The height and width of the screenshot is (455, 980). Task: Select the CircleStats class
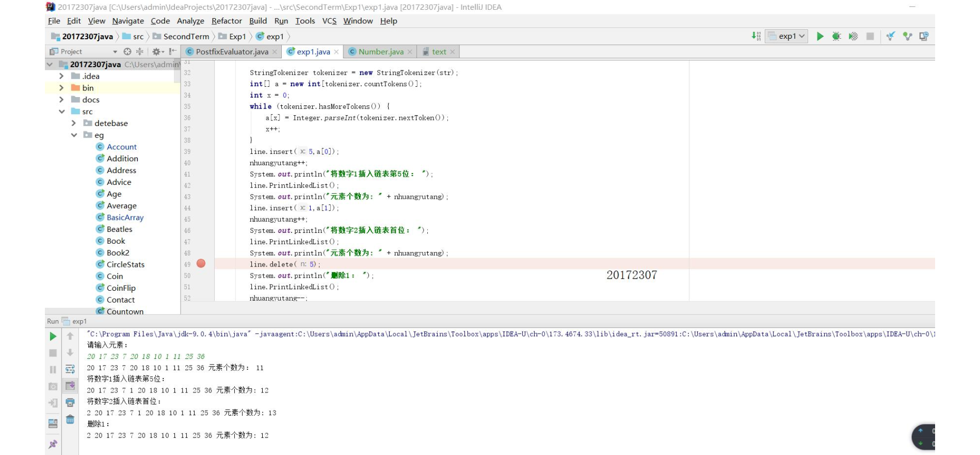click(125, 264)
